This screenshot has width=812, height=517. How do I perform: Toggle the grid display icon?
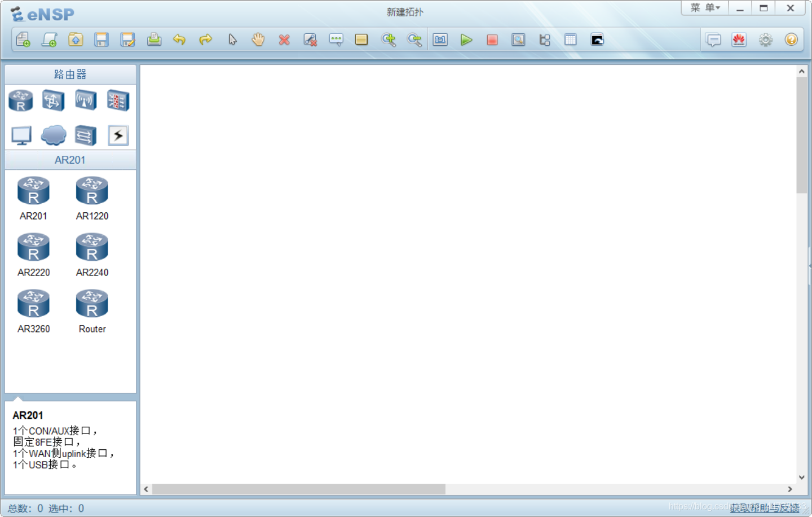tap(571, 40)
